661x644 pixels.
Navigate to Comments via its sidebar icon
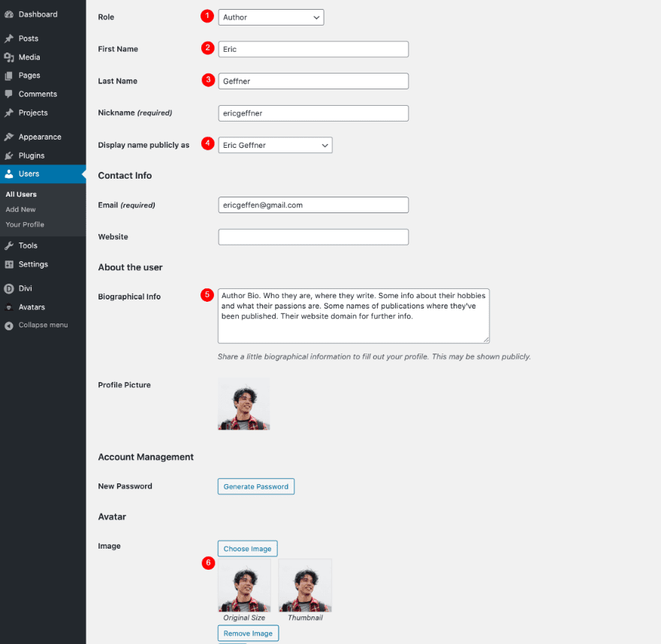click(36, 93)
